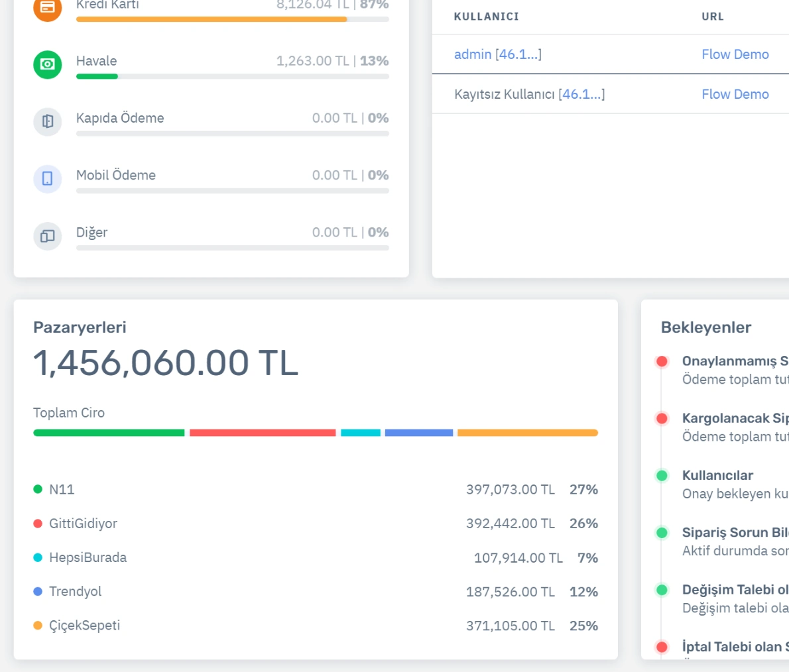
Task: Click the red Kargolanacak Sipariş timeline dot
Action: 662,418
